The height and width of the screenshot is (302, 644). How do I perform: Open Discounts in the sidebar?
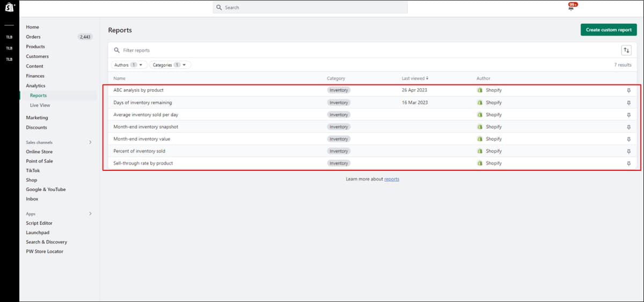point(36,127)
